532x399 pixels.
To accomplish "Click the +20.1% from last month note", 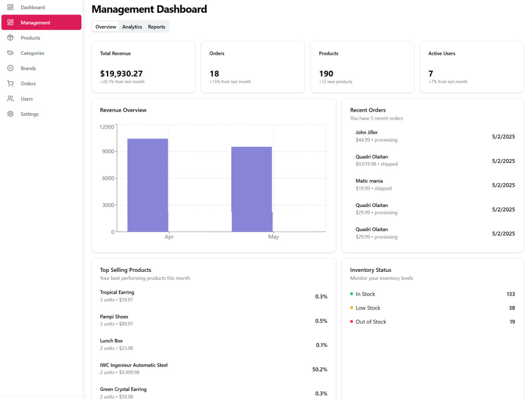I will (122, 82).
